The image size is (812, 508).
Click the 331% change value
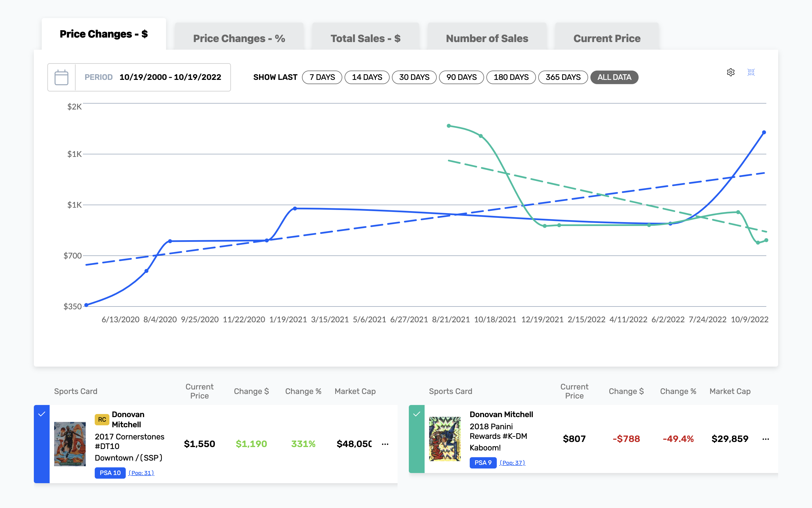303,444
